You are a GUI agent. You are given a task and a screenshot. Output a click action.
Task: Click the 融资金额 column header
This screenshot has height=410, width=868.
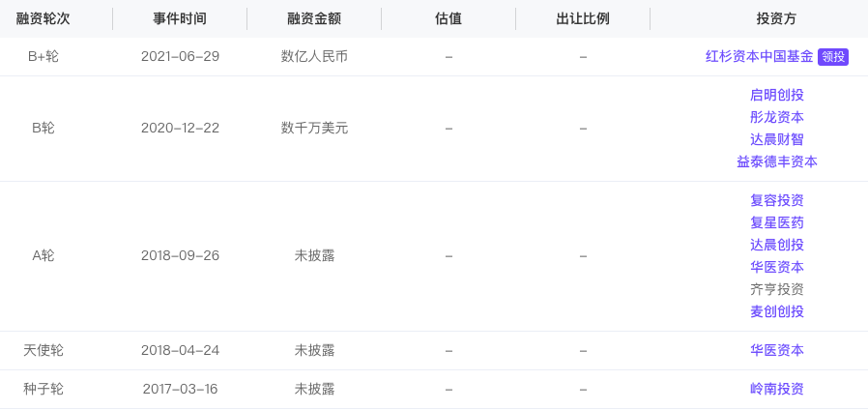[x=314, y=18]
